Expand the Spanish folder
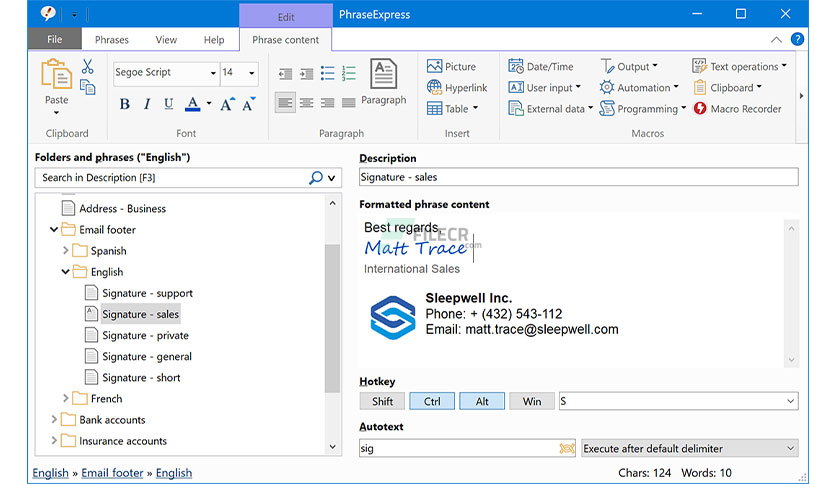The width and height of the screenshot is (836, 484). point(67,251)
